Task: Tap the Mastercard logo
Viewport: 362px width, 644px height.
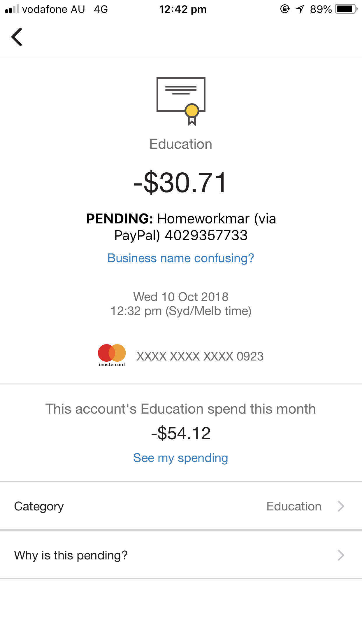Action: tap(112, 355)
